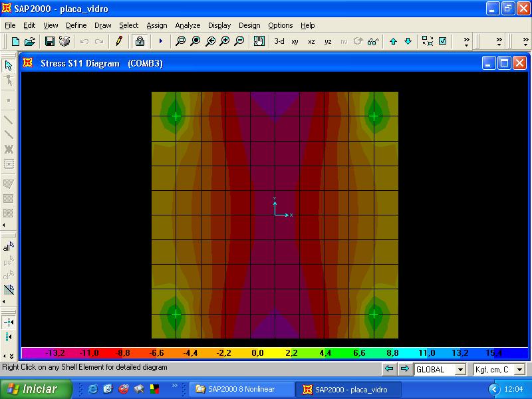The width and height of the screenshot is (532, 399).
Task: Click restore previous zoom icon
Action: click(x=210, y=41)
